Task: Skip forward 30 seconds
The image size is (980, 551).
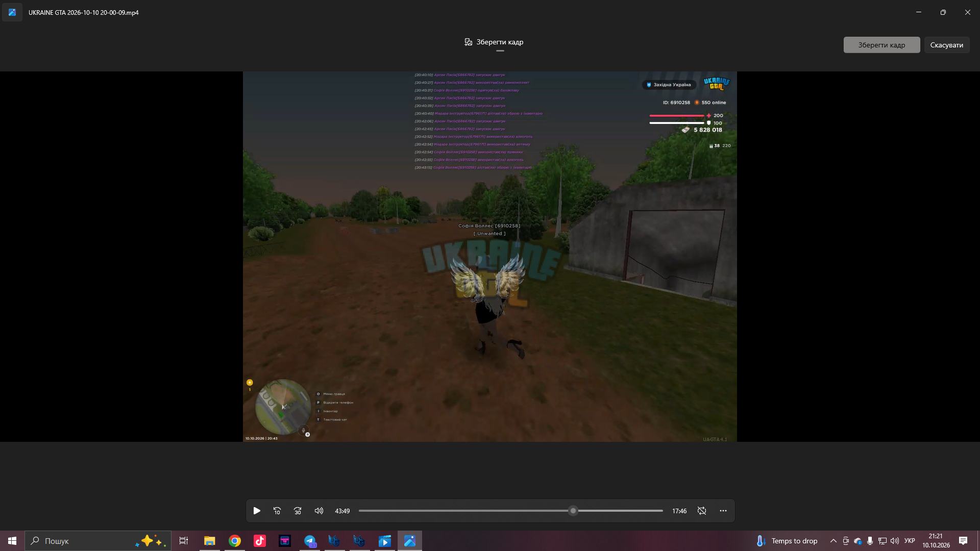Action: tap(298, 511)
